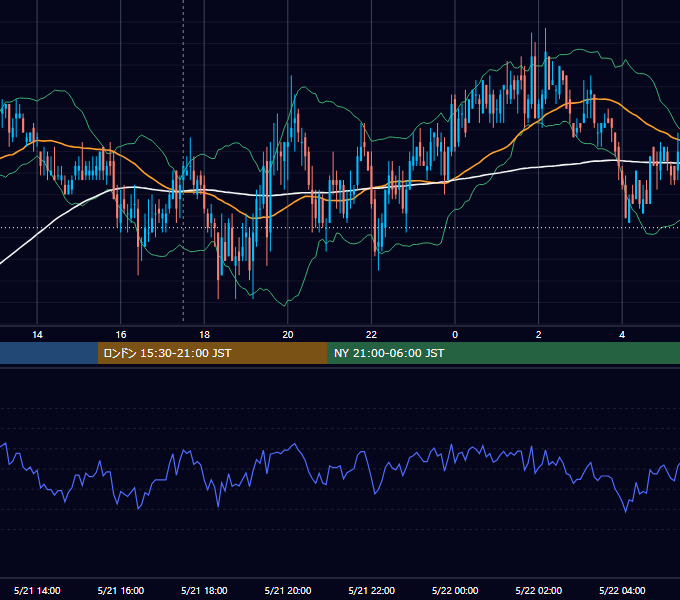Image resolution: width=680 pixels, height=600 pixels.
Task: Click the 5/22 02:00 date label
Action: pos(539,590)
